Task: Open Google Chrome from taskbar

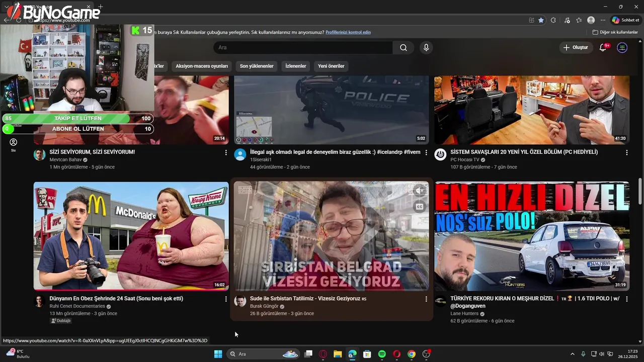Action: [412, 354]
